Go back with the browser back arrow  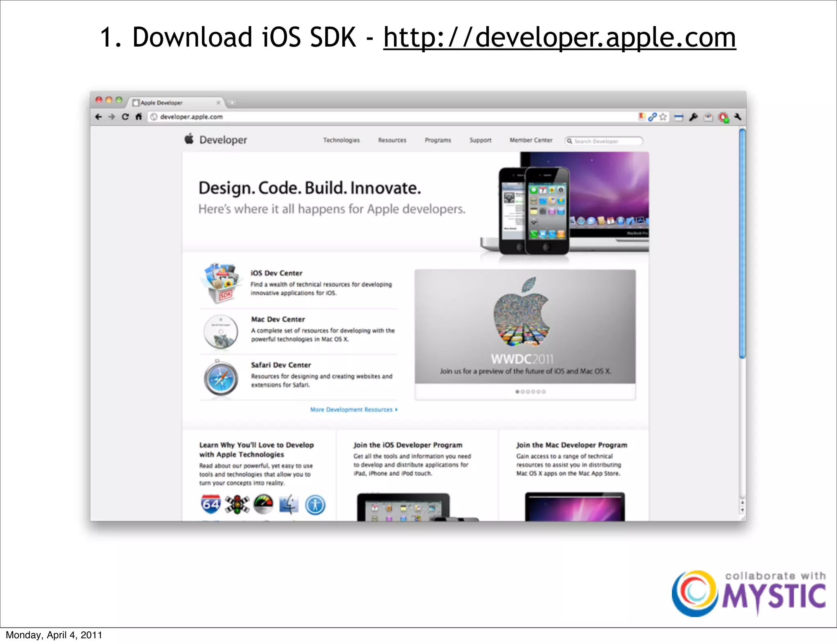pos(98,117)
